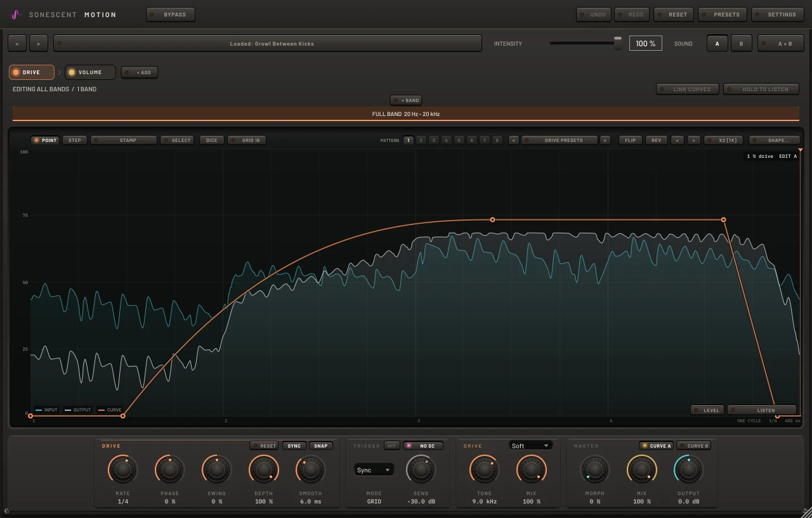Go to previous preset with left arrow
This screenshot has width=812, height=518.
pos(17,44)
